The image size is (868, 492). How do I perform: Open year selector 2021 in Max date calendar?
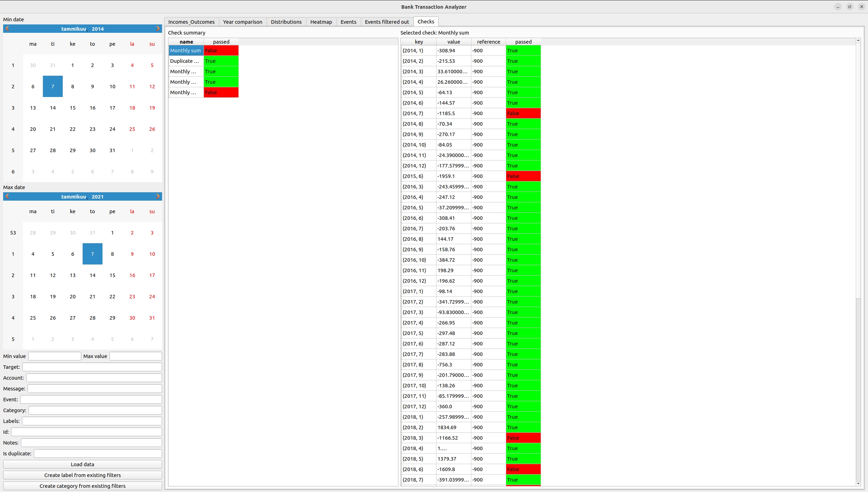[98, 197]
